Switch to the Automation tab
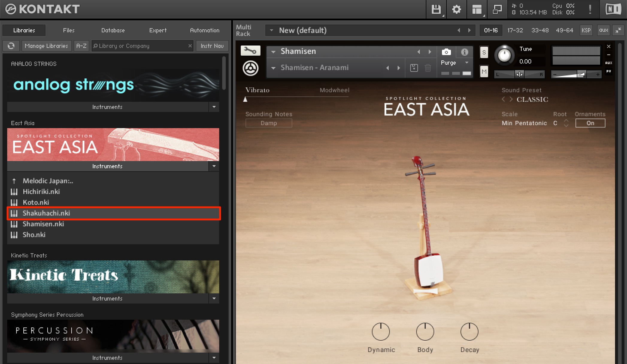 pos(205,30)
